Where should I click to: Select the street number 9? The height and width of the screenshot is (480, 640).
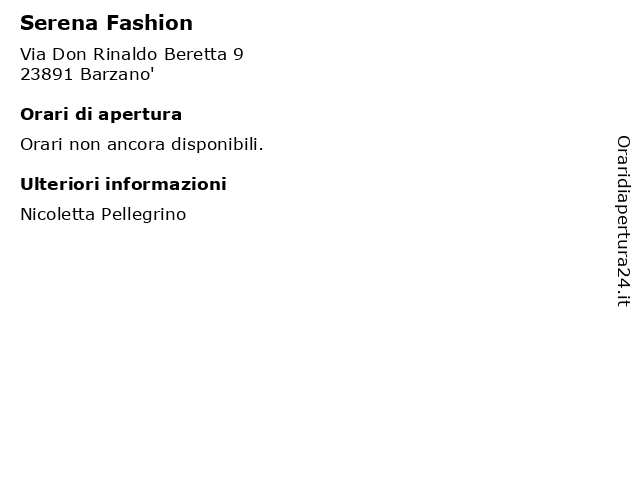(238, 54)
